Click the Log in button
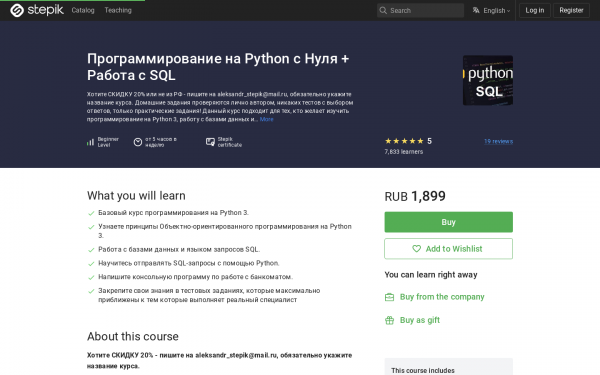This screenshot has height=375, width=600. pyautogui.click(x=535, y=10)
